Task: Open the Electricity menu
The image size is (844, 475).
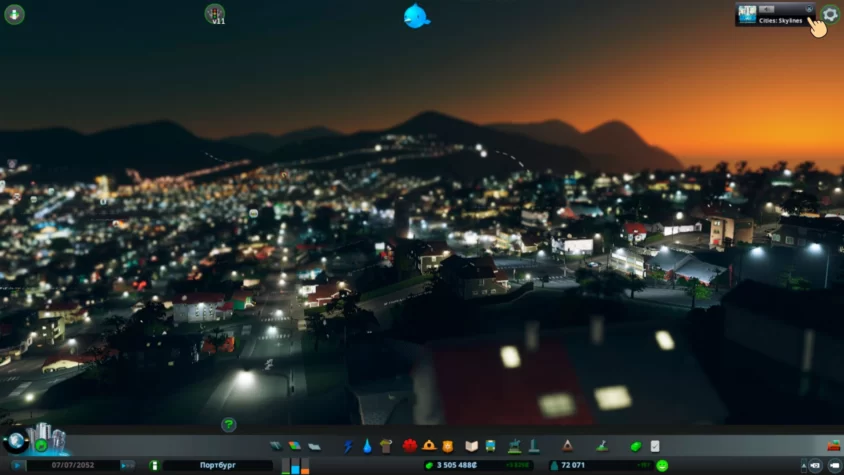Action: coord(348,446)
